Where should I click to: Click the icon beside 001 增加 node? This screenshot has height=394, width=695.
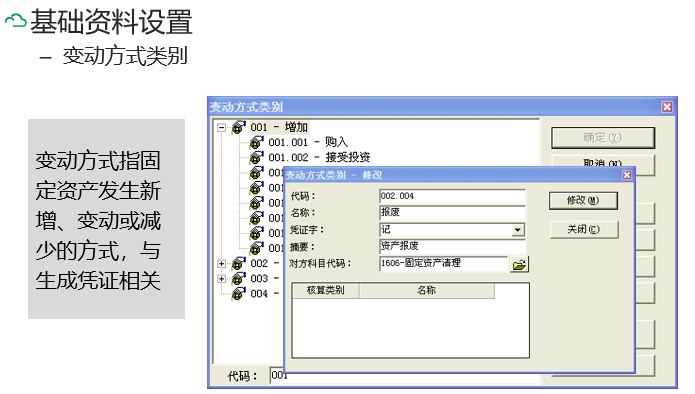(239, 128)
